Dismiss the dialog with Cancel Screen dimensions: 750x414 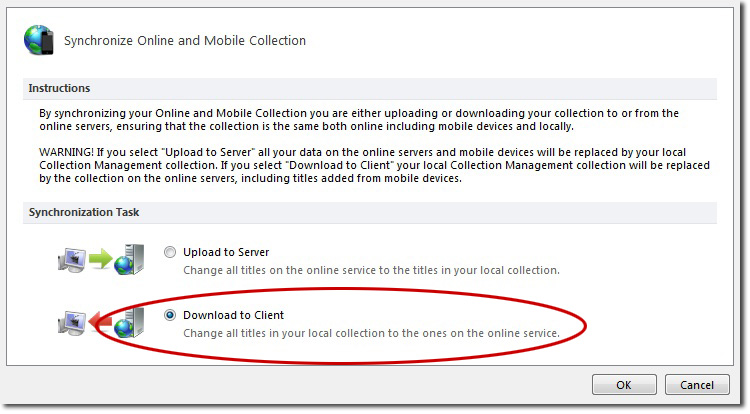(x=697, y=385)
